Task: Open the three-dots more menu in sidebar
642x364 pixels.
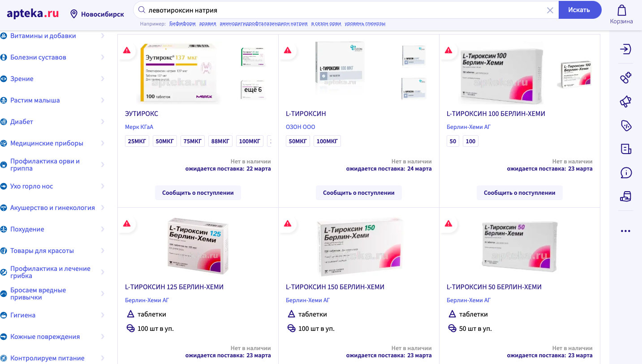Action: pyautogui.click(x=625, y=231)
